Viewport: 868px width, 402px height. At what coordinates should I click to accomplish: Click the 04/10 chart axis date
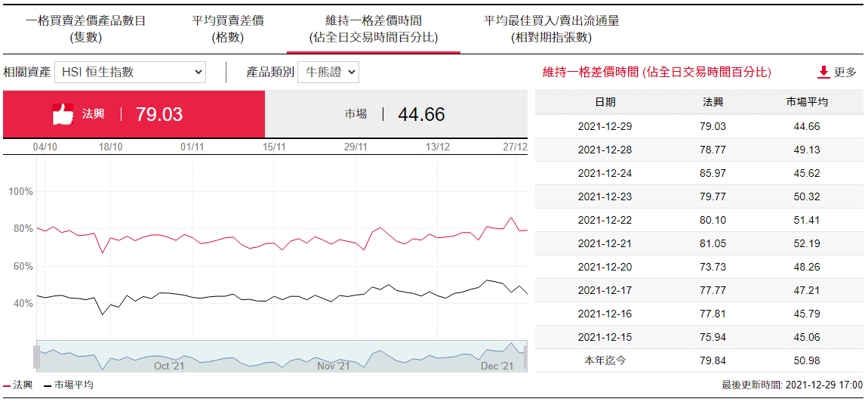tap(45, 147)
